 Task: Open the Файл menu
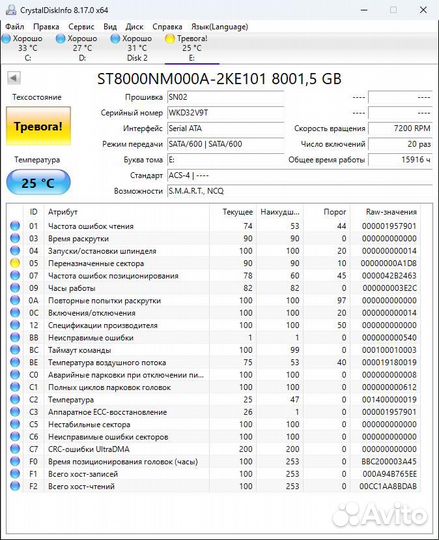[x=15, y=27]
